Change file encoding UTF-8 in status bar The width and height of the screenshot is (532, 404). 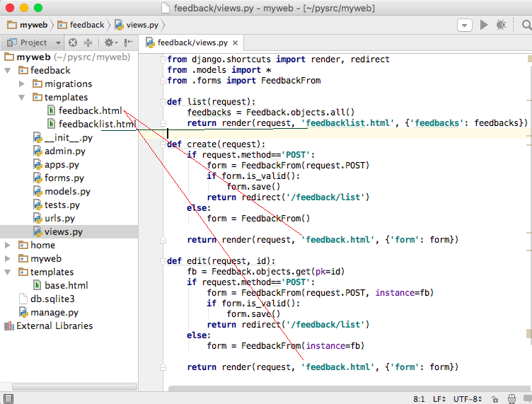tap(468, 399)
